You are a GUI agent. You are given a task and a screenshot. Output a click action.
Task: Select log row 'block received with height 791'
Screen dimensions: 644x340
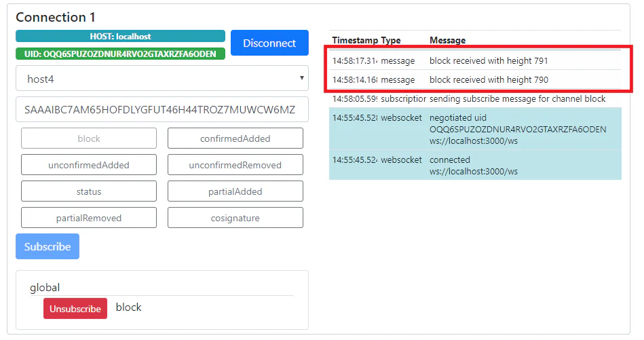point(475,61)
